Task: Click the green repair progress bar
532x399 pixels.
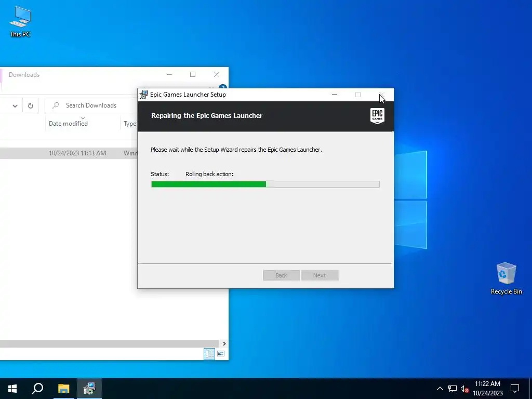Action: pos(265,184)
